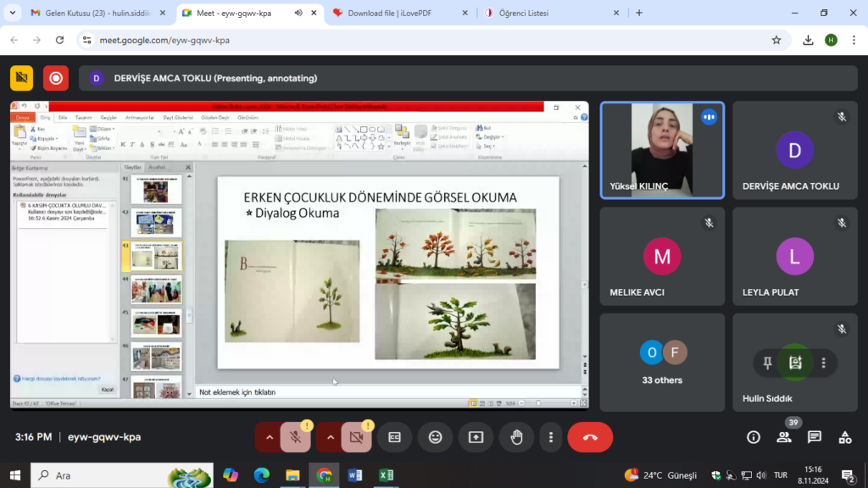This screenshot has height=488, width=868.
Task: Toggle the muted microphone button
Action: 295,437
